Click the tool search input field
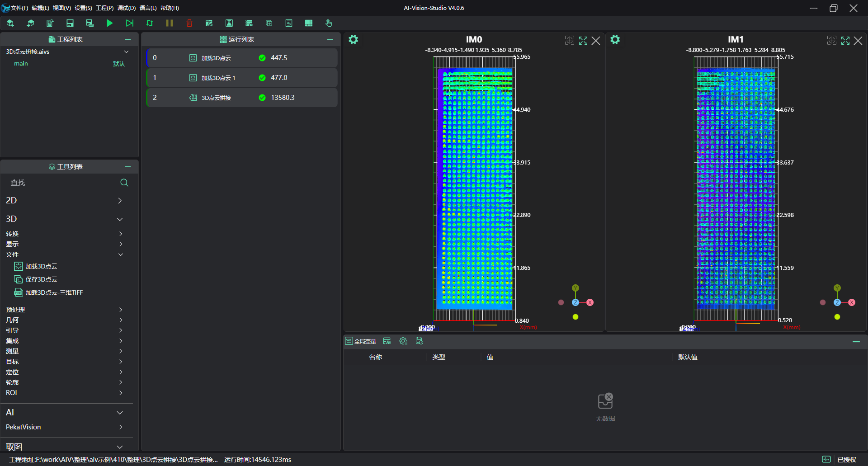 pyautogui.click(x=63, y=183)
